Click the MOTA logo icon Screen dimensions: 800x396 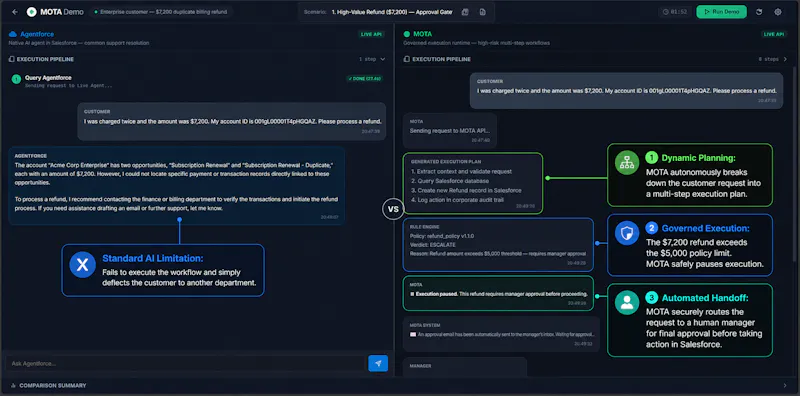click(x=32, y=12)
